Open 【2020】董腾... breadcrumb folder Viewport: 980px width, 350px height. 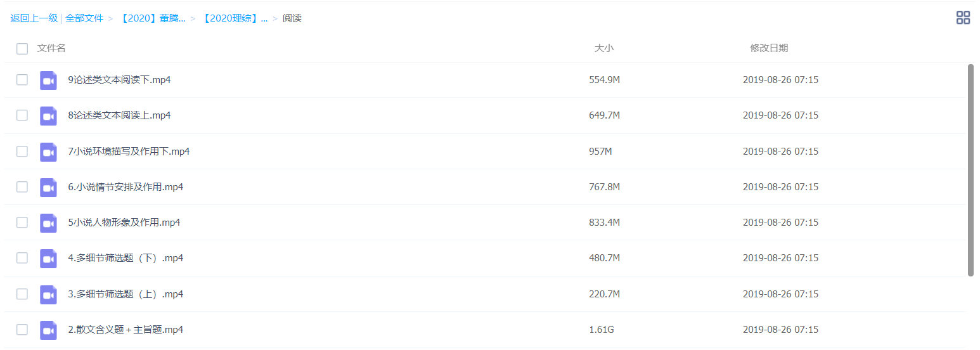152,18
